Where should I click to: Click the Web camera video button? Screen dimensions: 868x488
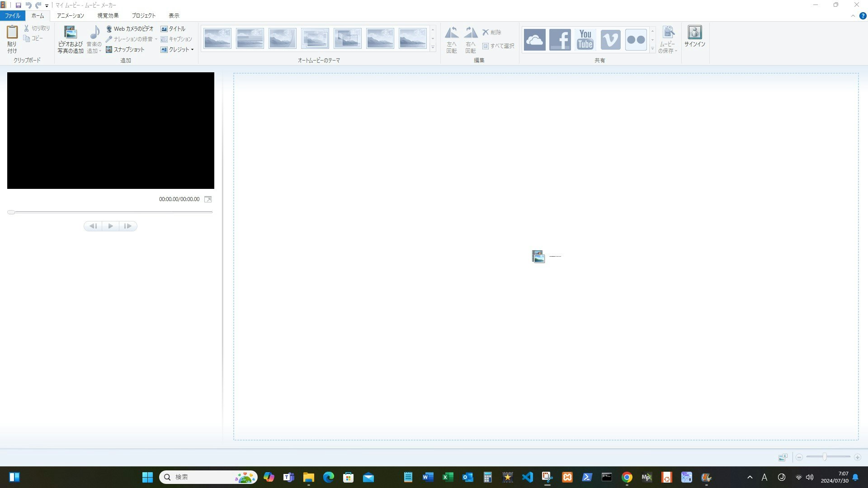130,28
